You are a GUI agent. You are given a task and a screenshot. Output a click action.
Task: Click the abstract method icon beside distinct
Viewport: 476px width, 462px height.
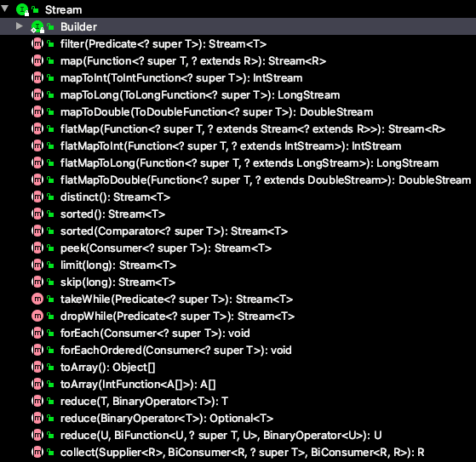click(x=37, y=197)
